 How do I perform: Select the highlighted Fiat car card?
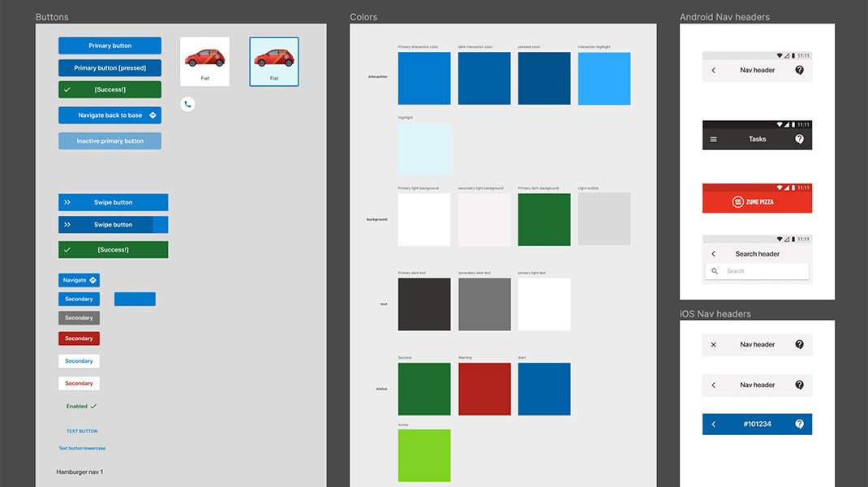point(274,62)
